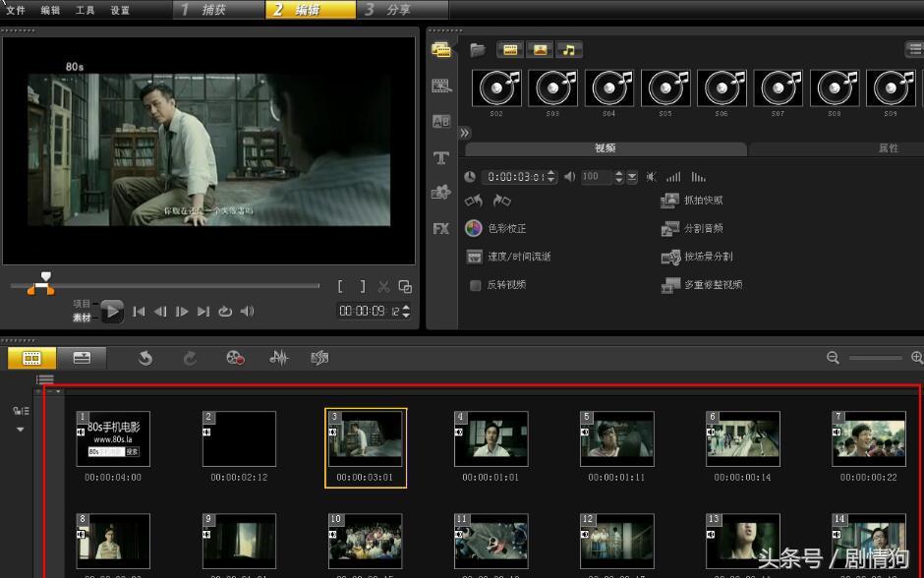
Task: Select storyboard clip 5 thumbnail
Action: coord(617,439)
